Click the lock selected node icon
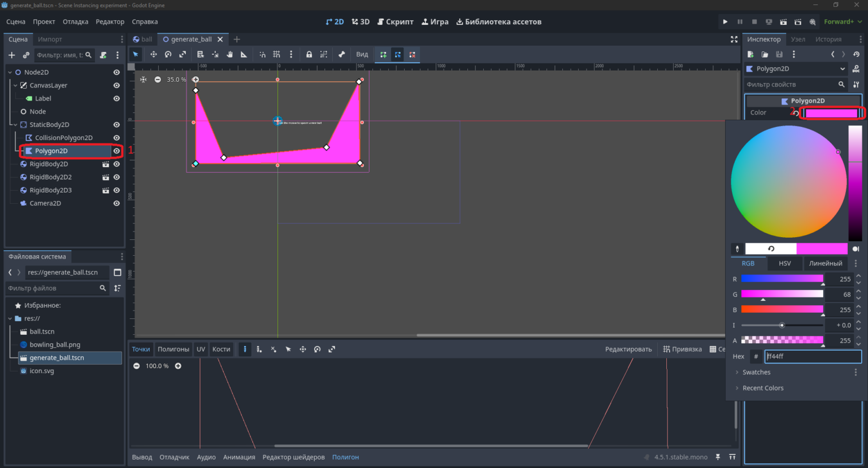The image size is (868, 468). (309, 55)
